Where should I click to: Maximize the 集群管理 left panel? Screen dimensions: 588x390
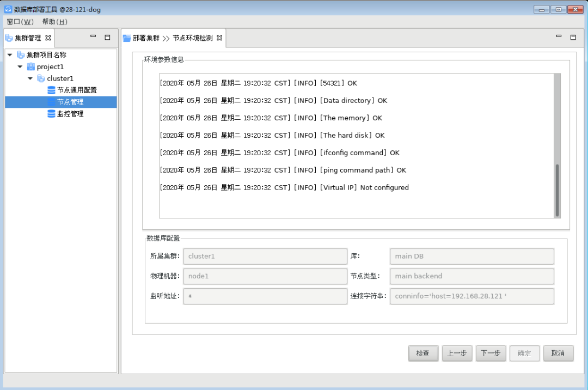(107, 37)
